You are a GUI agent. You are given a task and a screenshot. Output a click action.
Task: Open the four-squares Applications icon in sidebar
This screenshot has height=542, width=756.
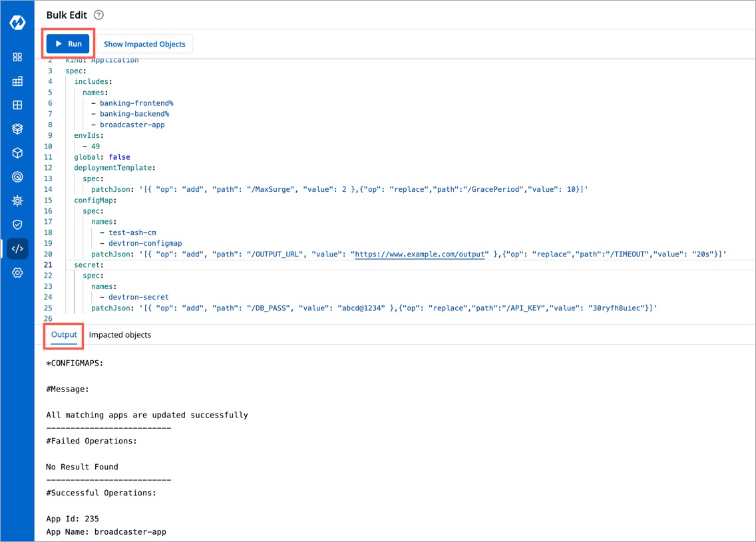(x=17, y=57)
